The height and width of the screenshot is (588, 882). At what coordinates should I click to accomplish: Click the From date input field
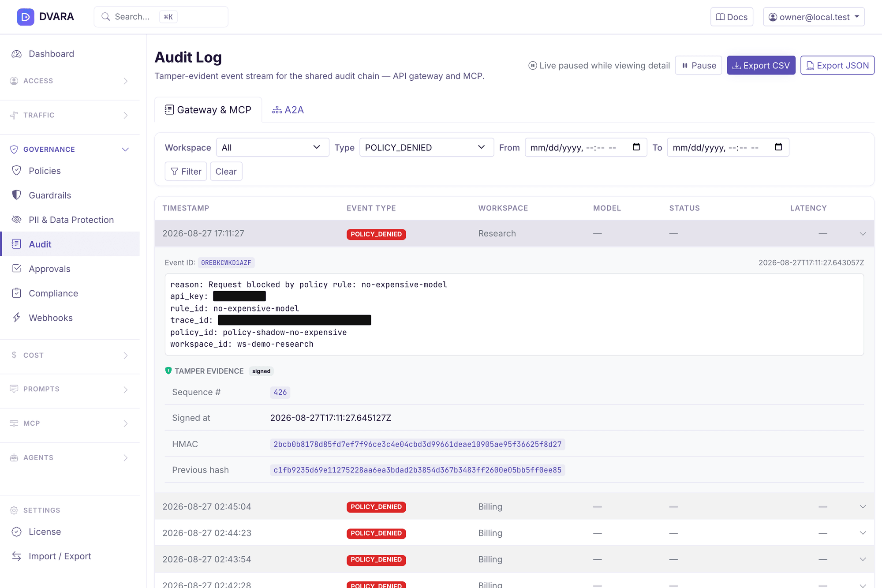tap(586, 147)
